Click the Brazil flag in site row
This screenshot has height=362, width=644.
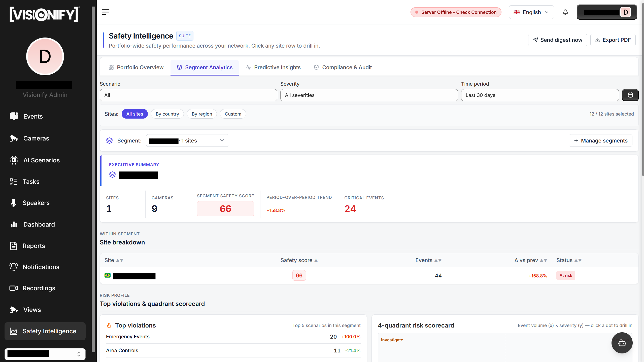(x=108, y=275)
